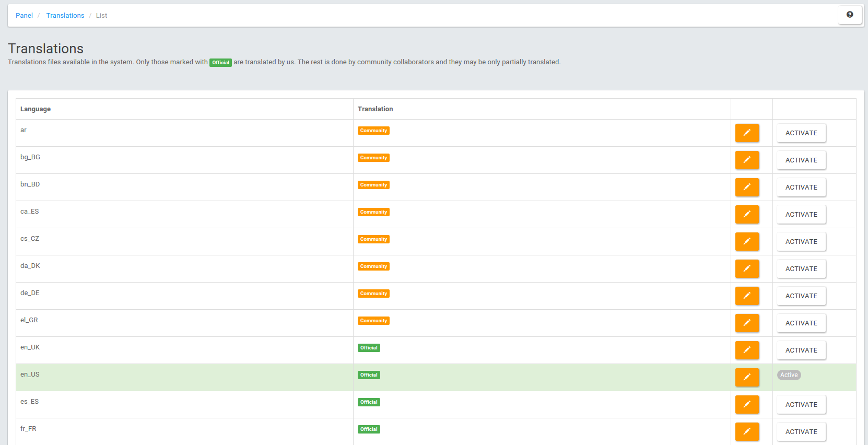Click the List breadcrumb item
The image size is (868, 445).
point(101,15)
